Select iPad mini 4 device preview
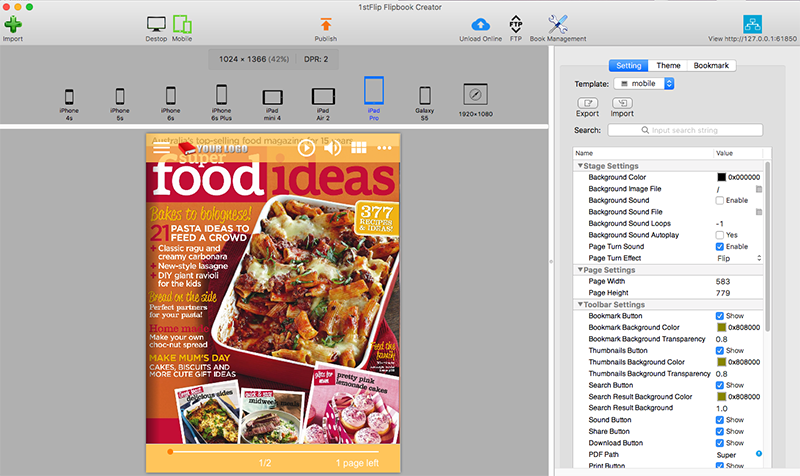Image resolution: width=800 pixels, height=476 pixels. click(272, 97)
